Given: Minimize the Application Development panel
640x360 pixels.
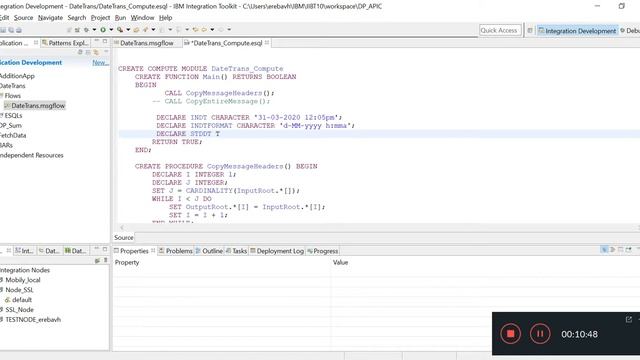Looking at the screenshot, I should click(x=97, y=41).
